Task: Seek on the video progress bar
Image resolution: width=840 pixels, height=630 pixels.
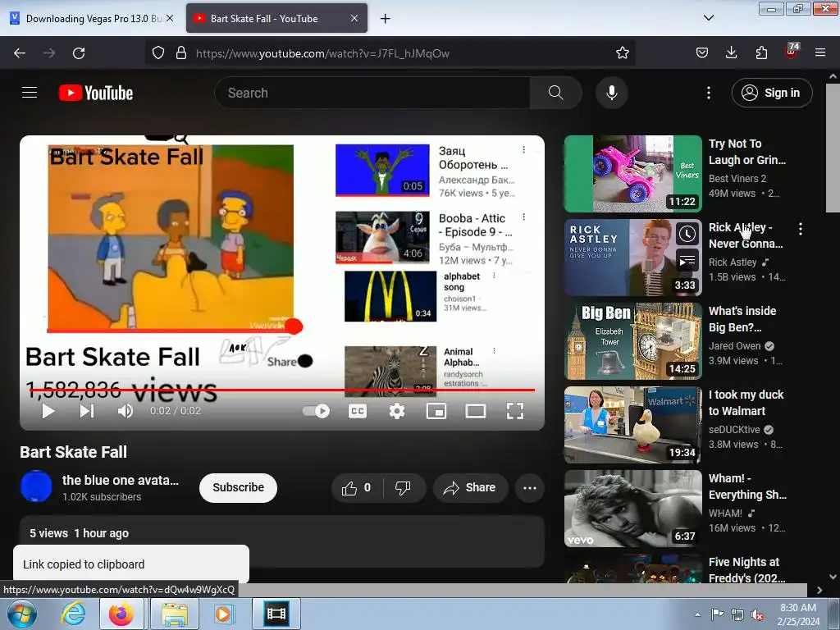Action: 282,390
